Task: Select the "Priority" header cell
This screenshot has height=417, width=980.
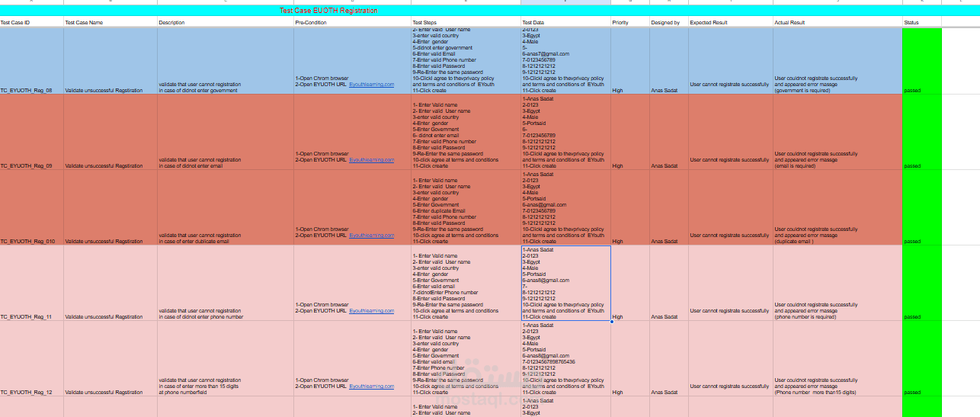Action: click(629, 23)
